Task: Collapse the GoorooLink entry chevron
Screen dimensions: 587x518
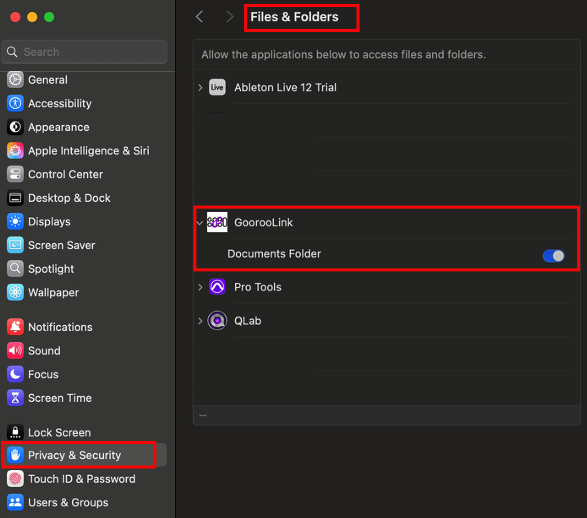Action: 200,223
